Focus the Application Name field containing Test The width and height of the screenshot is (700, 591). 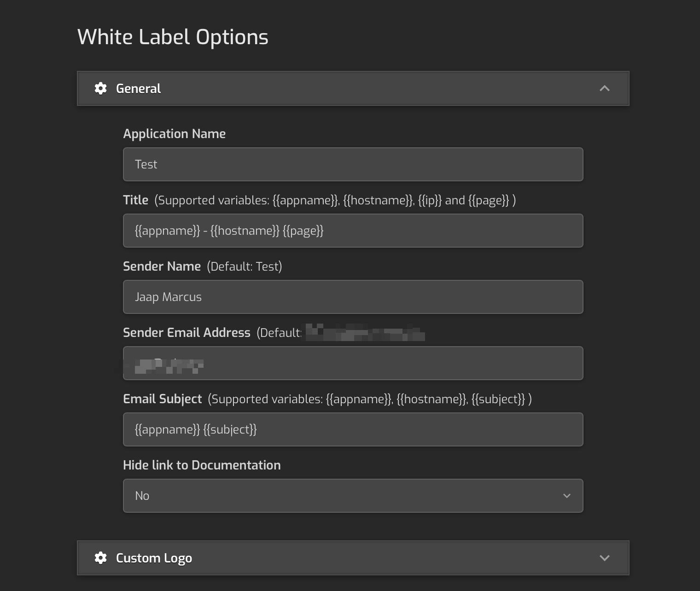click(353, 164)
